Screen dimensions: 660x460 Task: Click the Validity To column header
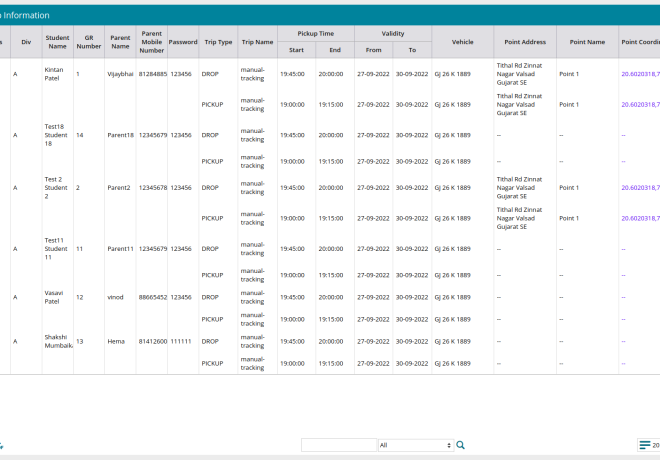(411, 49)
